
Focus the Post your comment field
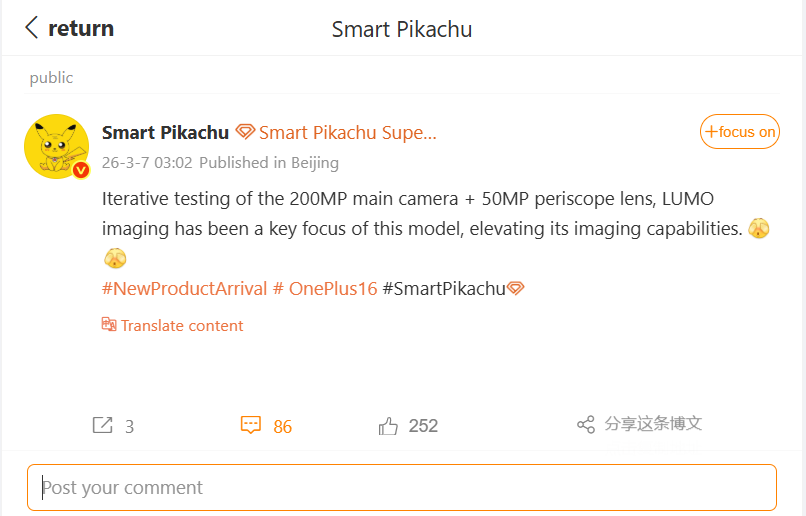point(402,488)
